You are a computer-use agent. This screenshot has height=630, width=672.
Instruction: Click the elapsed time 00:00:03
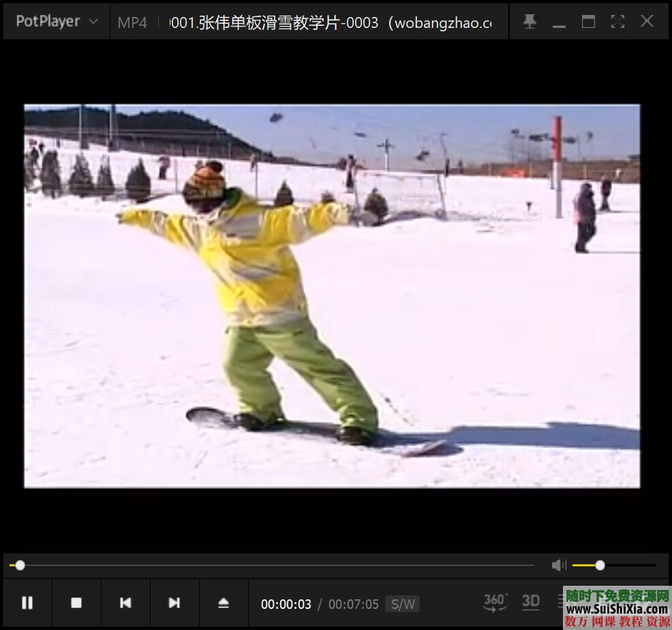click(286, 604)
